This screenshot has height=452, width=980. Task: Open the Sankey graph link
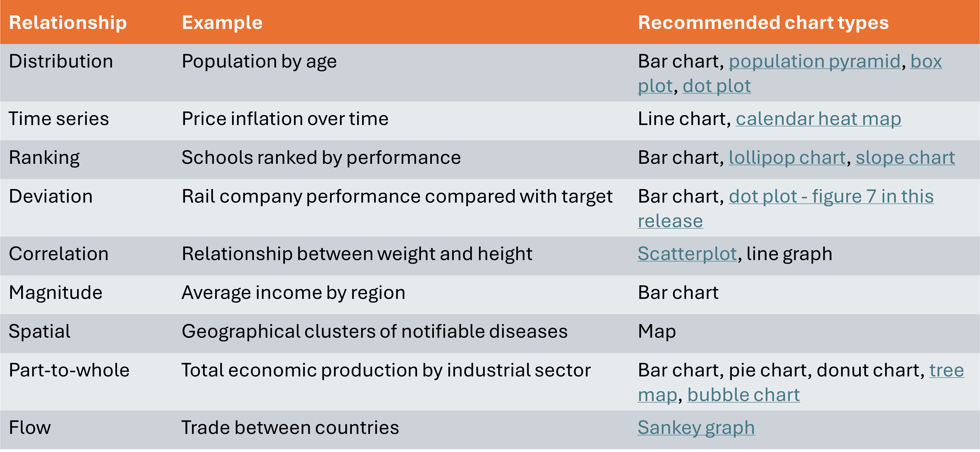696,428
